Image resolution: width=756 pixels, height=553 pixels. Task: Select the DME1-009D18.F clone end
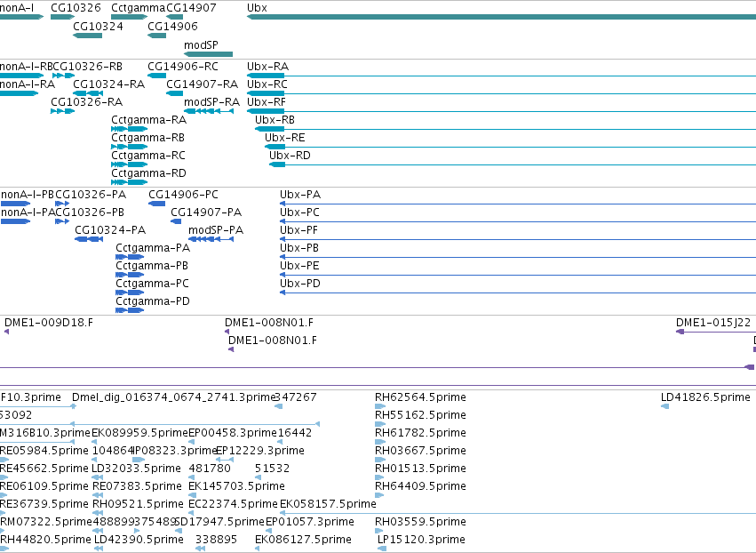point(7,332)
